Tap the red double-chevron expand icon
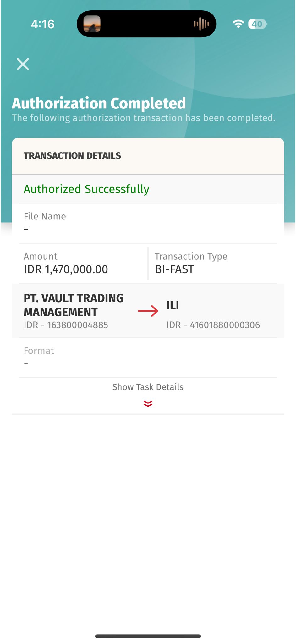 tap(148, 403)
